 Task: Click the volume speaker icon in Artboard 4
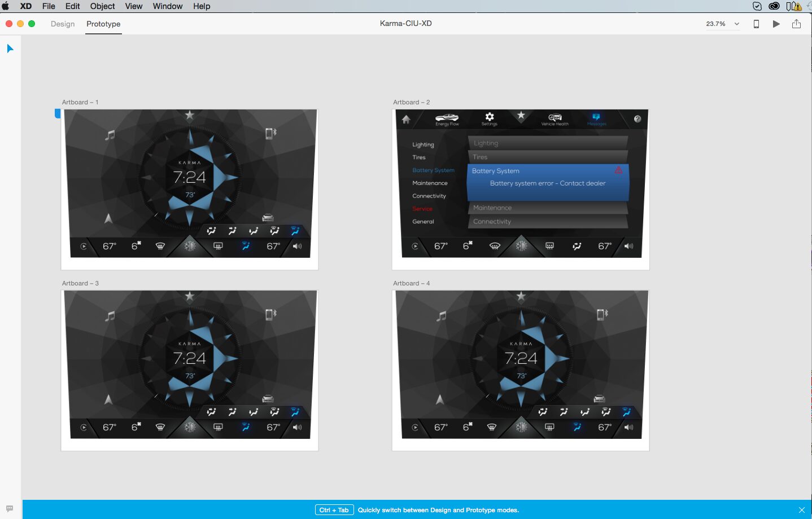pyautogui.click(x=628, y=427)
